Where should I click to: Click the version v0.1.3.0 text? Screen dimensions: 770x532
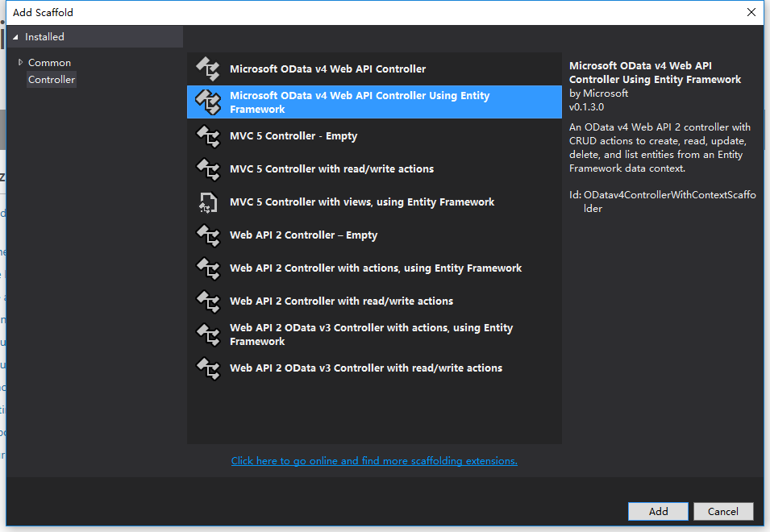point(586,107)
